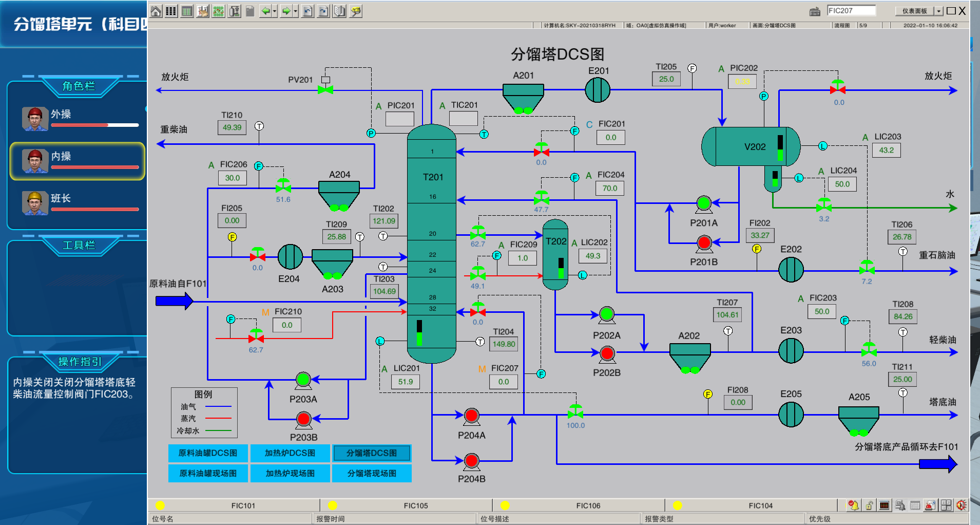The height and width of the screenshot is (525, 980).
Task: Open 原料油罐现场图 screen
Action: click(208, 473)
